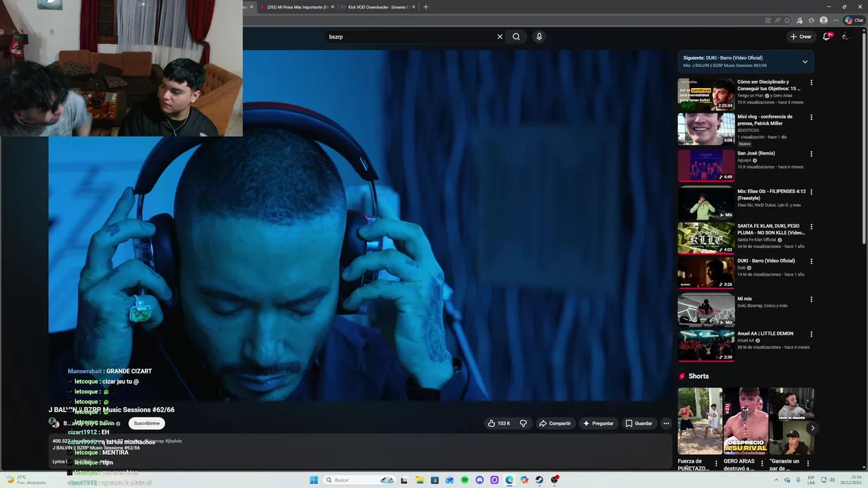Screen dimensions: 868x488
Task: Open San José (Remix) thumbnail
Action: [x=706, y=165]
